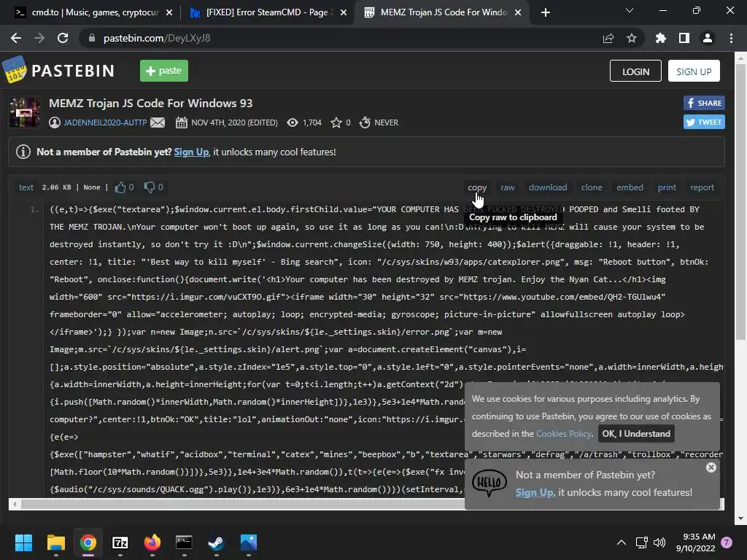This screenshot has height=560, width=747.
Task: Clone this paste
Action: point(591,187)
